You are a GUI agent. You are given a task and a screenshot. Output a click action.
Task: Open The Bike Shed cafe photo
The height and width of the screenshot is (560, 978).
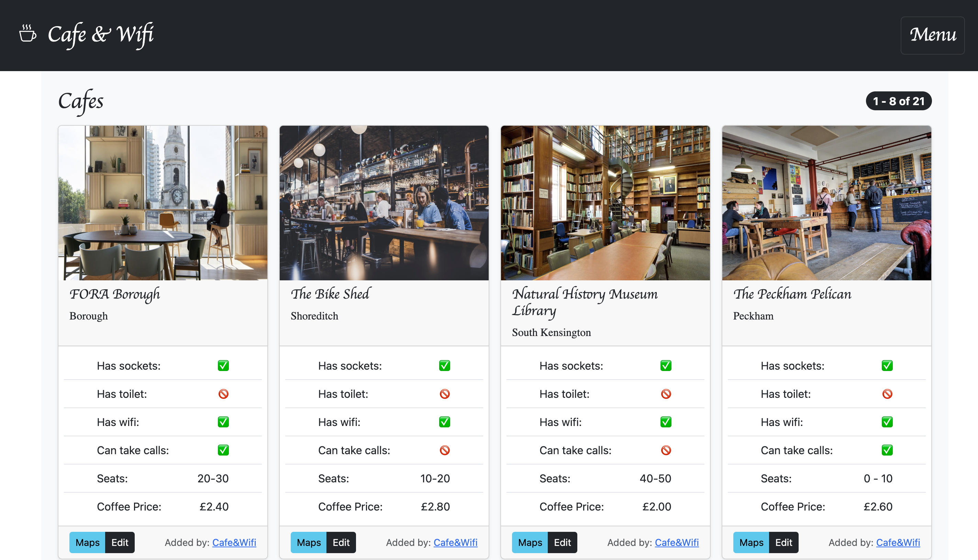click(x=384, y=203)
